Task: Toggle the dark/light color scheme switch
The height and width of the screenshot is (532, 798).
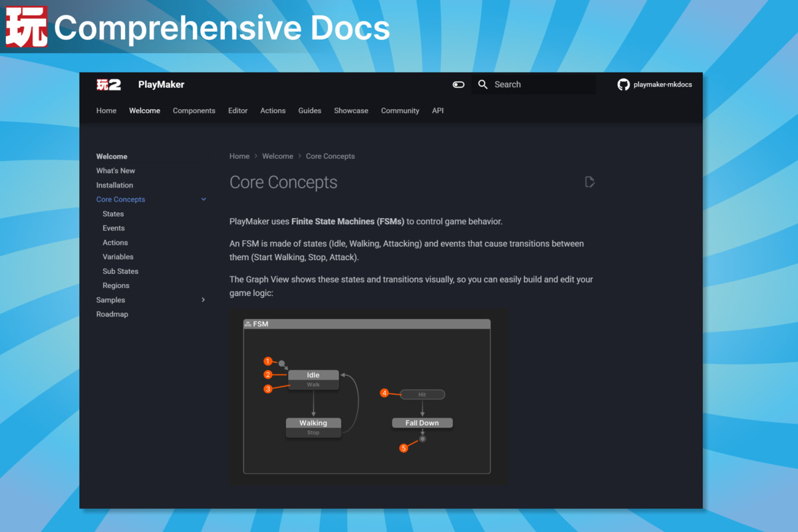Action: pyautogui.click(x=458, y=84)
